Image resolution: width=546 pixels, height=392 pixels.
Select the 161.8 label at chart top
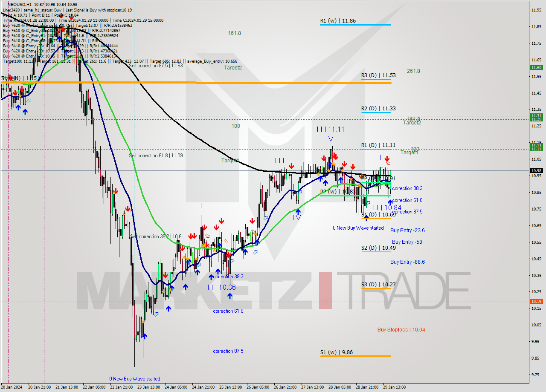point(234,33)
